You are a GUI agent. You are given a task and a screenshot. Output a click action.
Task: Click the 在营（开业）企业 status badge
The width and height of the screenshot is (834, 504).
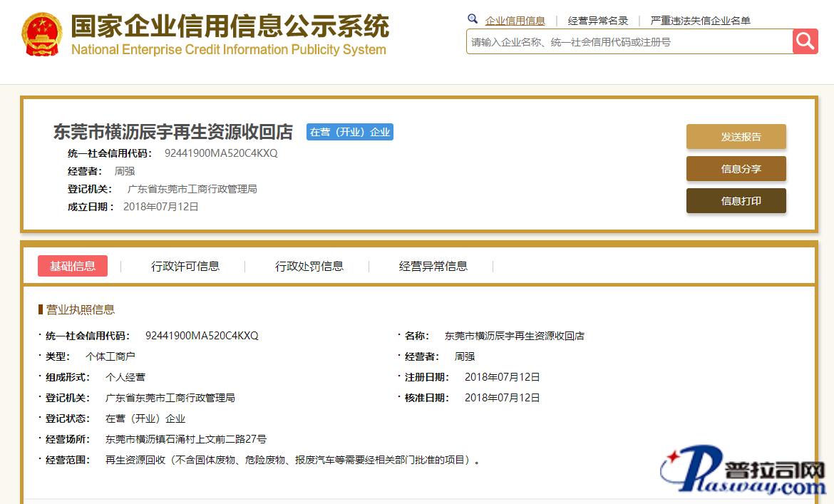349,132
